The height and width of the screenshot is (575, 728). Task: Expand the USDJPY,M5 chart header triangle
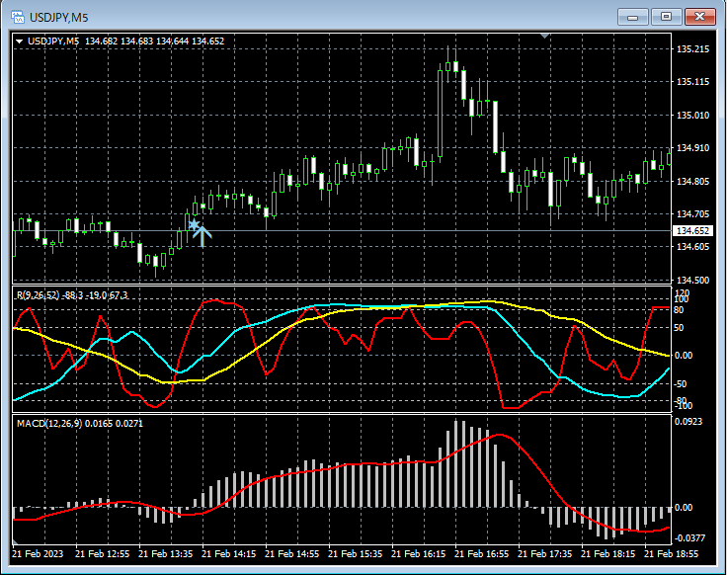click(x=20, y=41)
